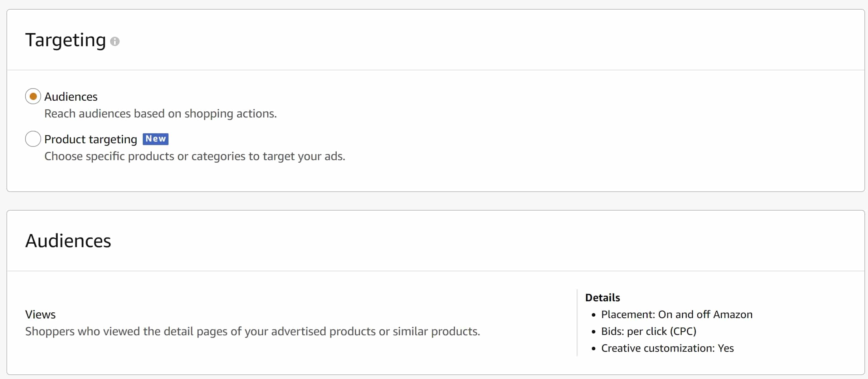Viewport: 868px width, 379px height.
Task: Click the Bids: per click (CPC) line
Action: (649, 331)
